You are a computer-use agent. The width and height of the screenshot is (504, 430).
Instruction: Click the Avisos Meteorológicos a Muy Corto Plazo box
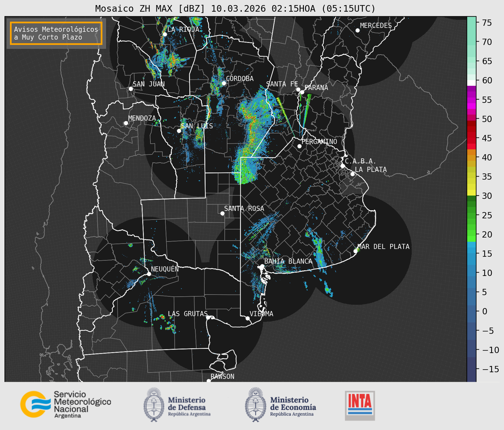click(x=56, y=33)
